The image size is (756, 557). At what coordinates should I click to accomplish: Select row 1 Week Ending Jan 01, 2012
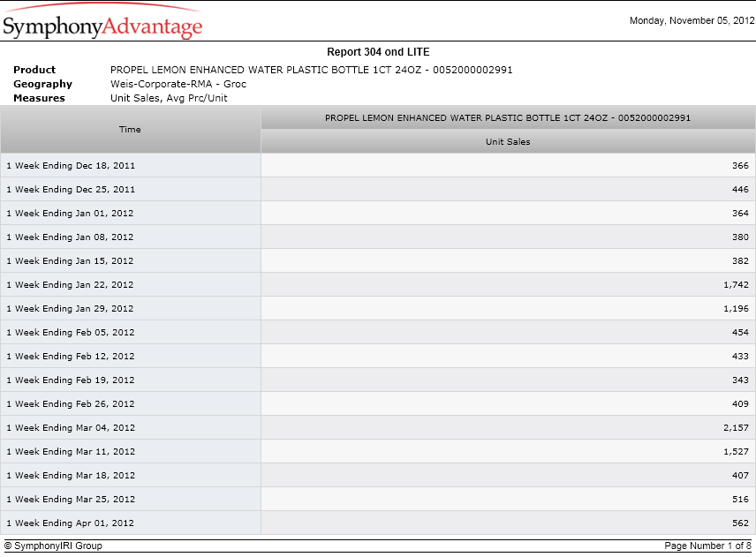pyautogui.click(x=378, y=213)
